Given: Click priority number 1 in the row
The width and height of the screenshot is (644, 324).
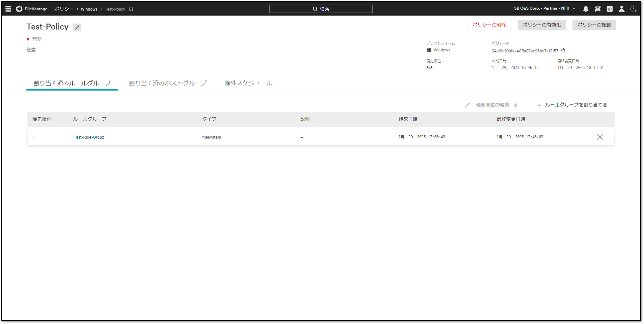Looking at the screenshot, I should pyautogui.click(x=34, y=137).
